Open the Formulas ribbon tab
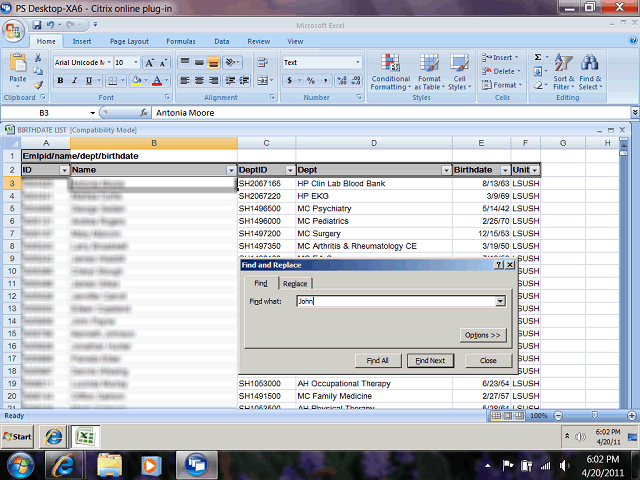The height and width of the screenshot is (480, 640). (181, 41)
